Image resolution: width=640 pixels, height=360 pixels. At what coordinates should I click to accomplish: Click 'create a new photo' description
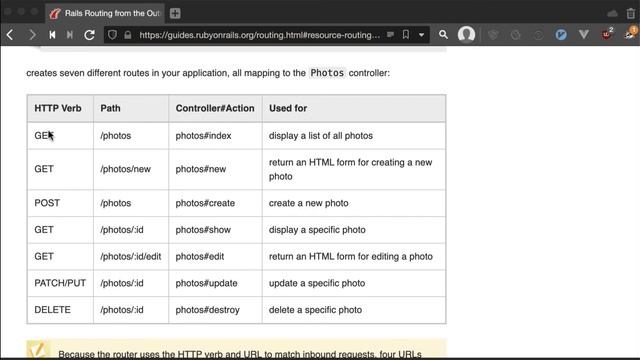[309, 203]
